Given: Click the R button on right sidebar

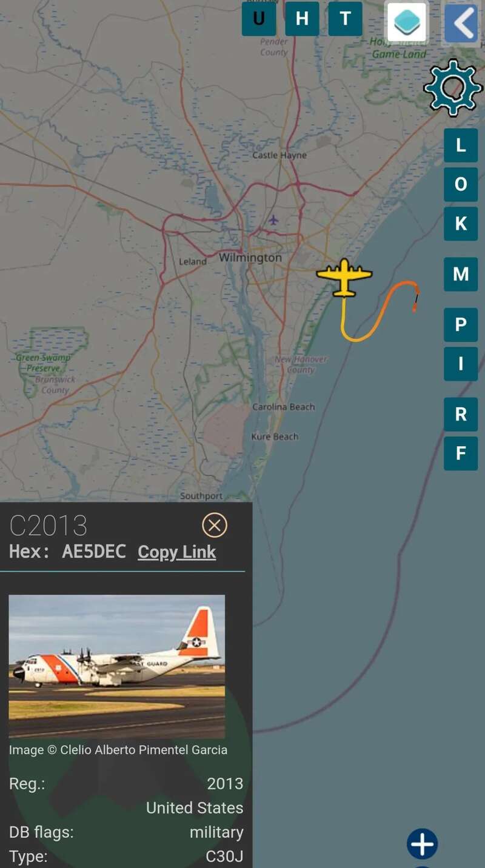Looking at the screenshot, I should (x=461, y=415).
